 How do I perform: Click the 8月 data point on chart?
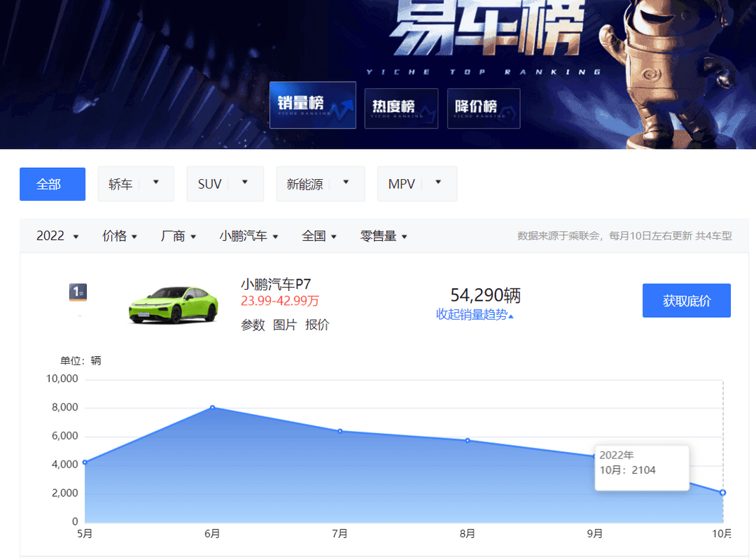click(468, 441)
